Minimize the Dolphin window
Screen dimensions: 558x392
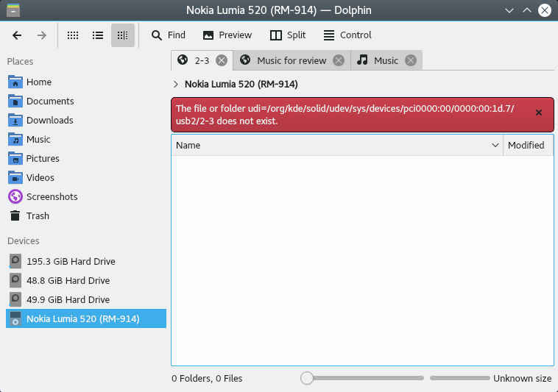509,10
